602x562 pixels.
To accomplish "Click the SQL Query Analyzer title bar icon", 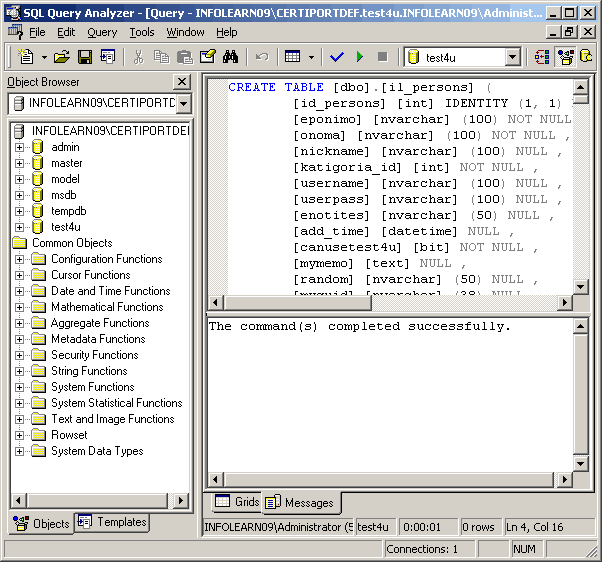I will tap(13, 13).
